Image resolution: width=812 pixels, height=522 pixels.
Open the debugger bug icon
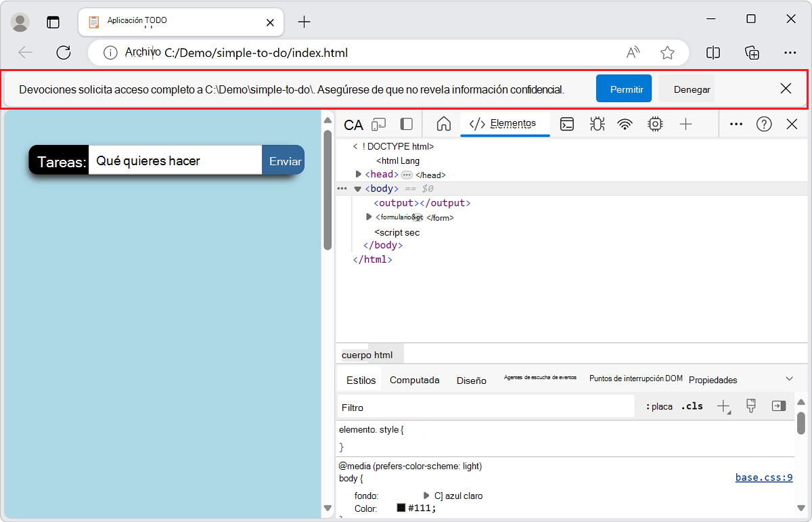597,124
